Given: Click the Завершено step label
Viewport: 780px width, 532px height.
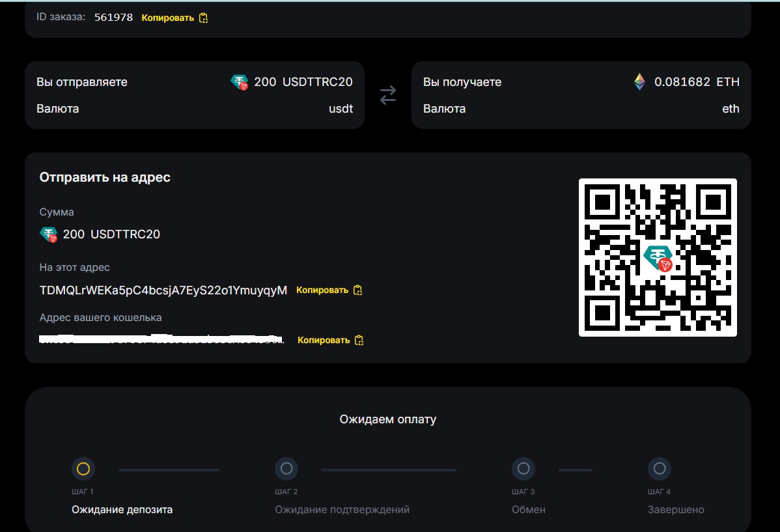Looking at the screenshot, I should [x=676, y=510].
